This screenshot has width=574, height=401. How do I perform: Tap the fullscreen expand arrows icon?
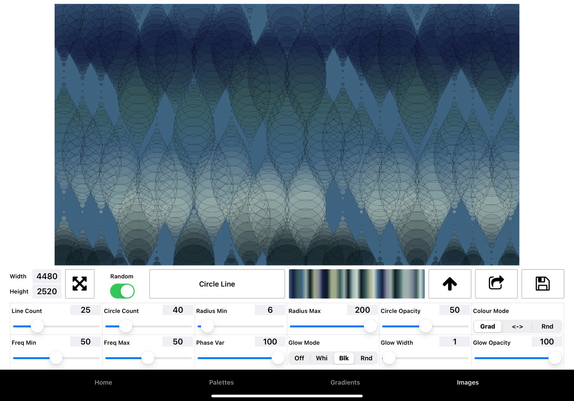coord(80,284)
